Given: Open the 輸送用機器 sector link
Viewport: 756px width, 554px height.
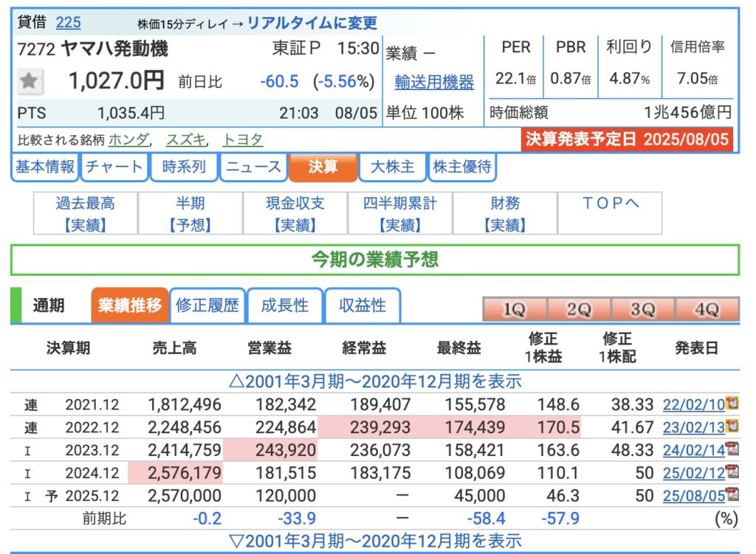Looking at the screenshot, I should pyautogui.click(x=434, y=82).
